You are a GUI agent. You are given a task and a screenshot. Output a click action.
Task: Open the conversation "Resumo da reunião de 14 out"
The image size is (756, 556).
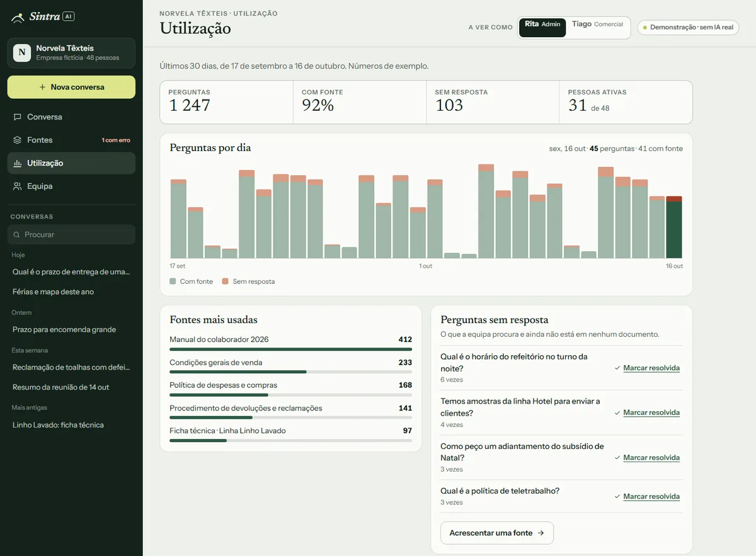[71, 387]
